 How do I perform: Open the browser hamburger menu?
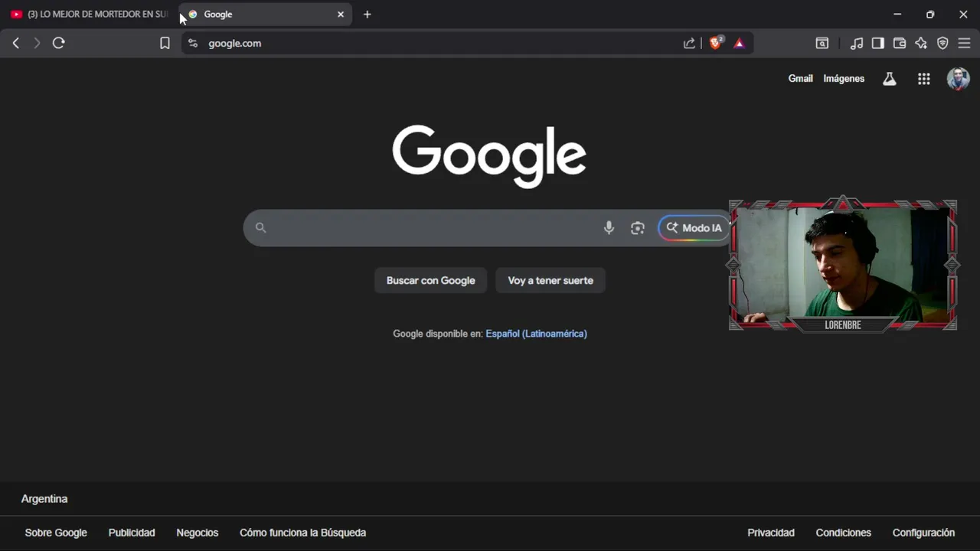(x=964, y=44)
